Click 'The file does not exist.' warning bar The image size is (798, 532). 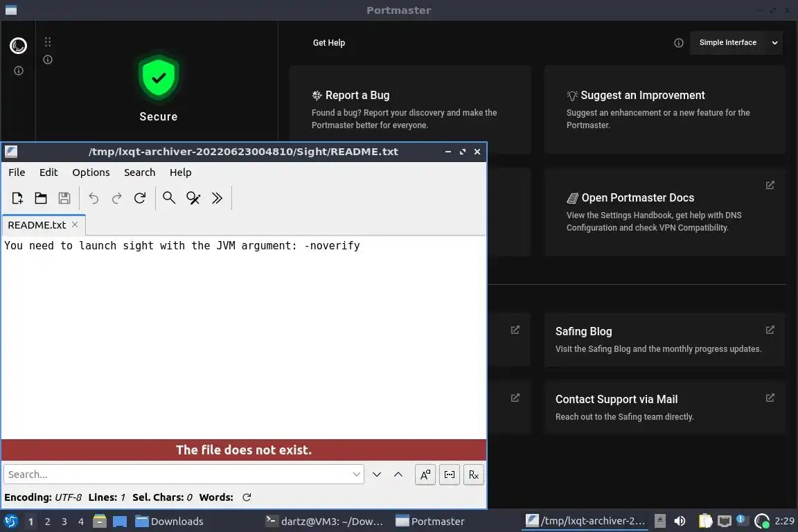pos(244,450)
